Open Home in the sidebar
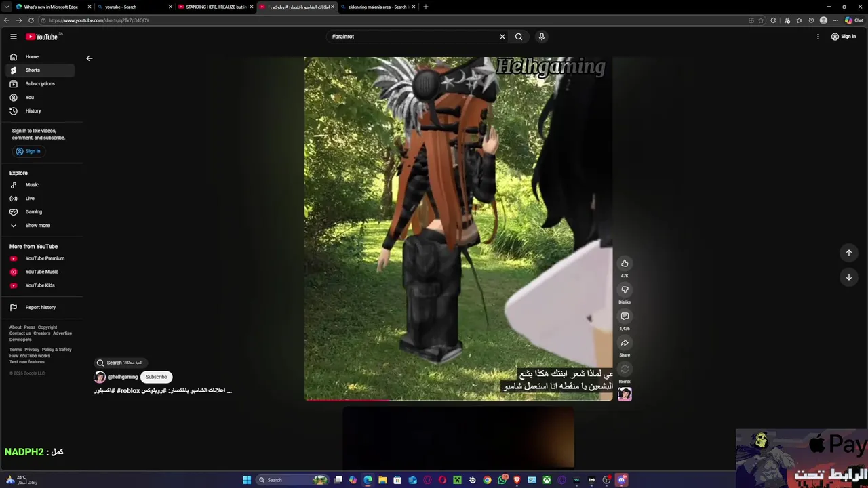This screenshot has height=488, width=868. (x=41, y=57)
